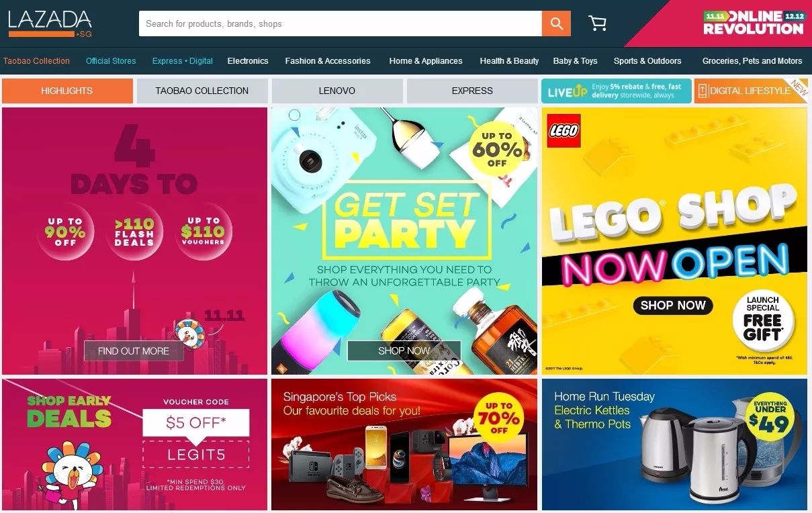The image size is (812, 513).
Task: Switch to Taobao Collection tab
Action: coord(202,91)
